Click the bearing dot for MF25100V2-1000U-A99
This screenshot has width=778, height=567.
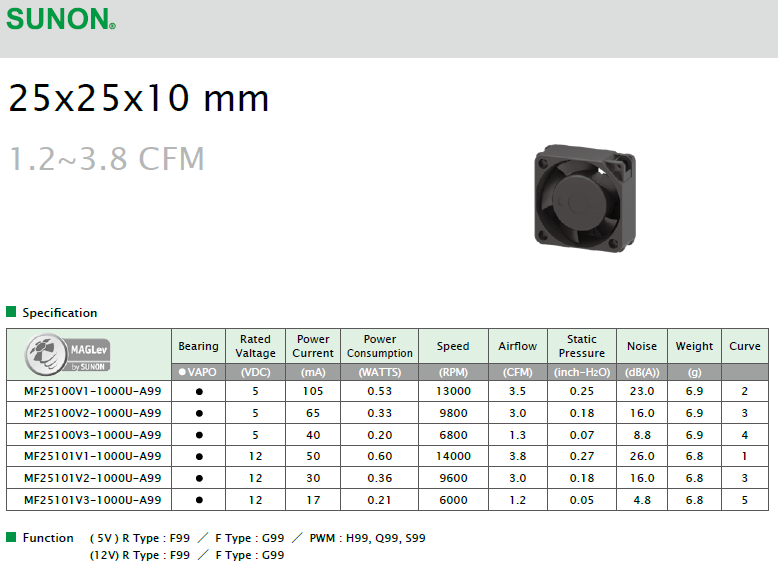coord(199,413)
